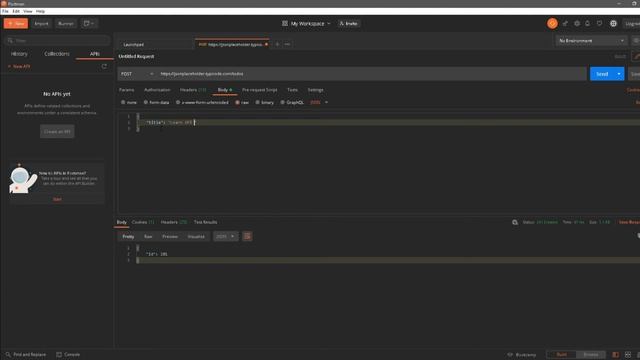Open tab options ellipsis menu
This screenshot has width=640, height=360.
pos(287,44)
